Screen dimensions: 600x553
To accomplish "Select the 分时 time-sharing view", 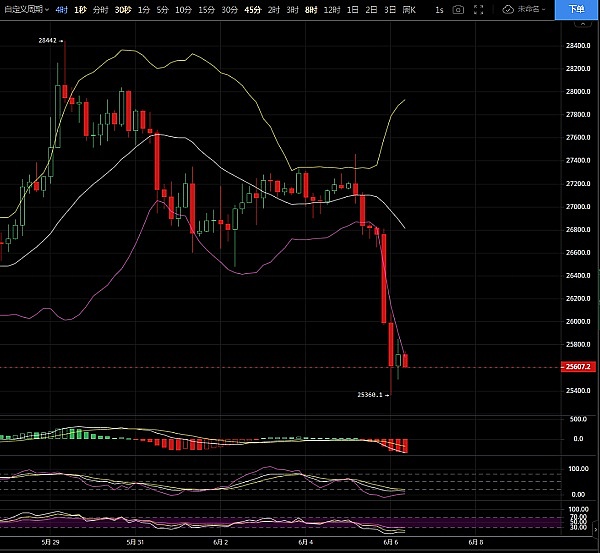I will point(100,9).
